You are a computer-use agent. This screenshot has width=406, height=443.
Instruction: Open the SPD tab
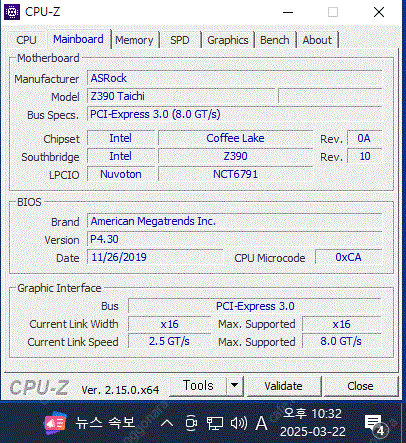click(x=180, y=40)
